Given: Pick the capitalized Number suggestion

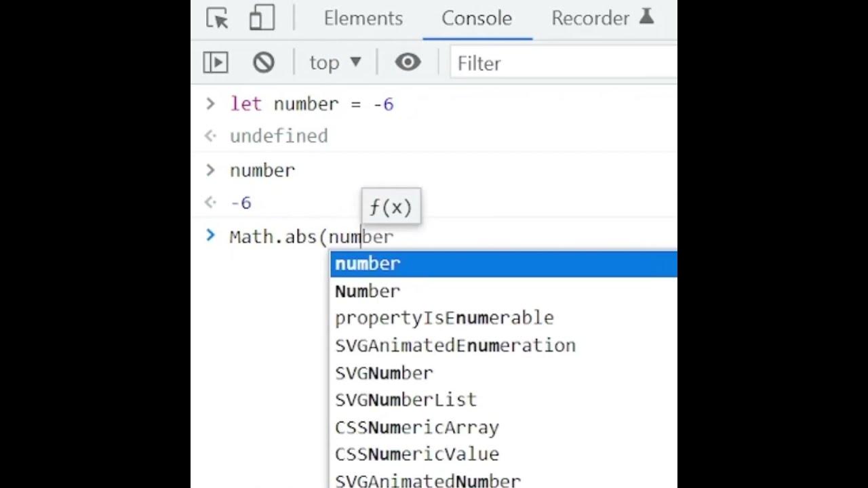Looking at the screenshot, I should tap(368, 291).
